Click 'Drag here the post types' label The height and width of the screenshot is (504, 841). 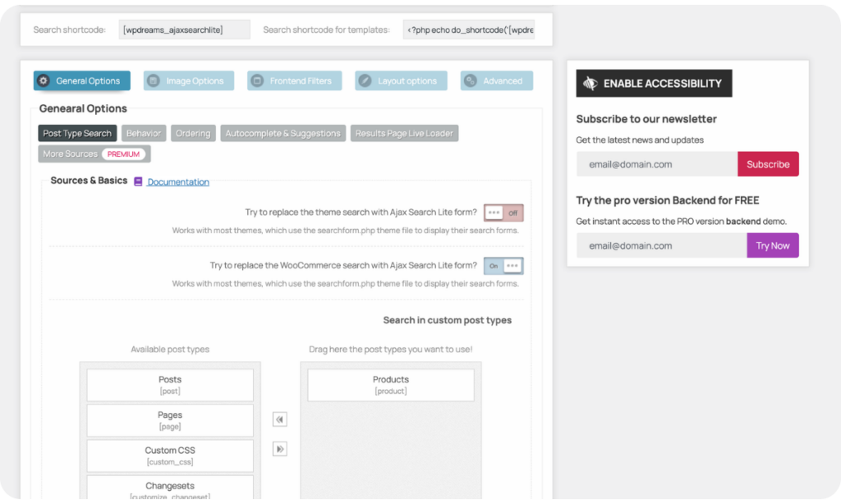(x=390, y=349)
